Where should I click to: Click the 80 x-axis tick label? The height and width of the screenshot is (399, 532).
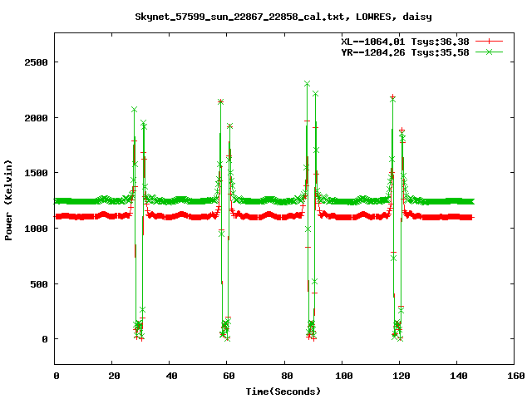[287, 376]
